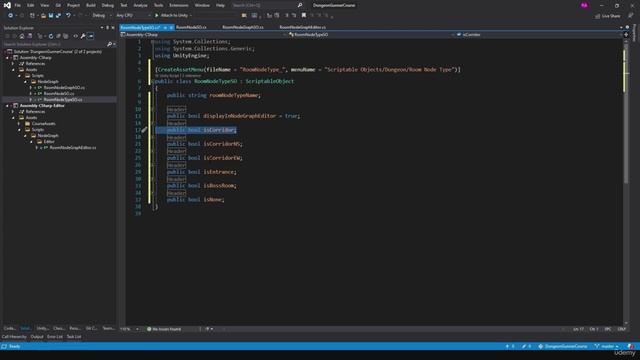Click Solution Explorer Preview Selected Items icon
The image size is (640, 360).
pos(91,36)
